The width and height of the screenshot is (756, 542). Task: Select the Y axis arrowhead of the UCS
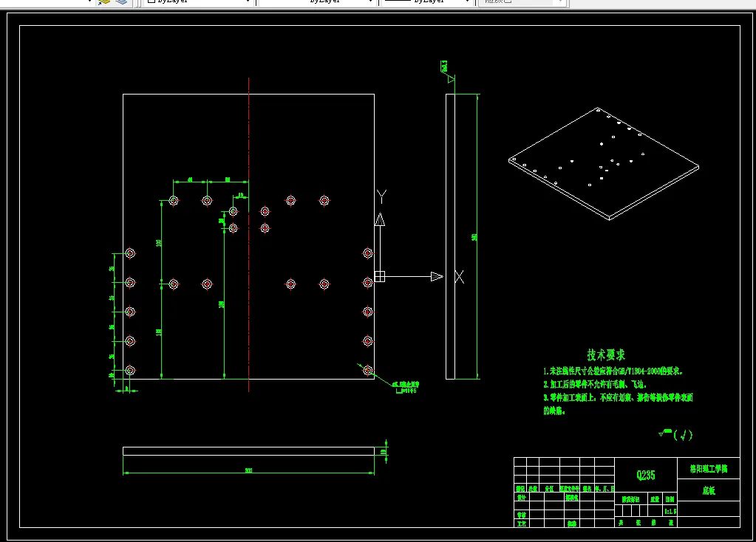[x=380, y=219]
